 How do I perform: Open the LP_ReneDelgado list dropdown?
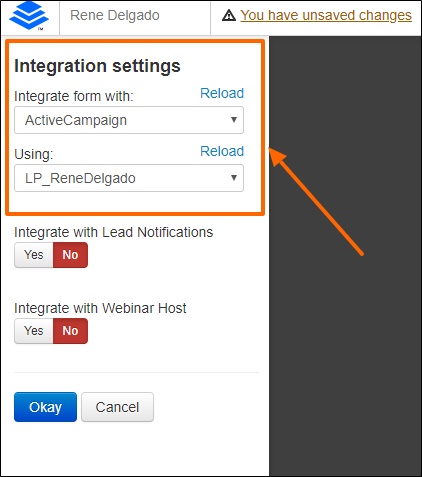(x=129, y=178)
